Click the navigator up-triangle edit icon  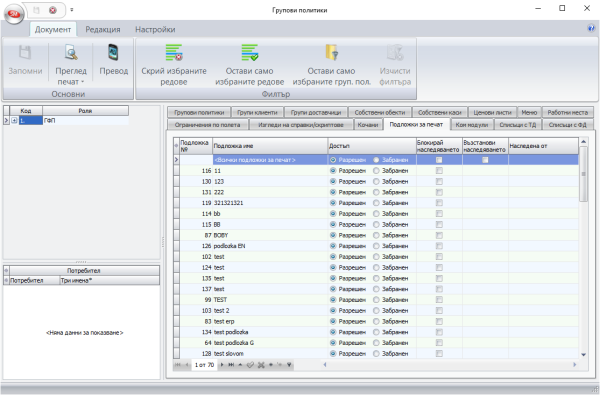(240, 365)
